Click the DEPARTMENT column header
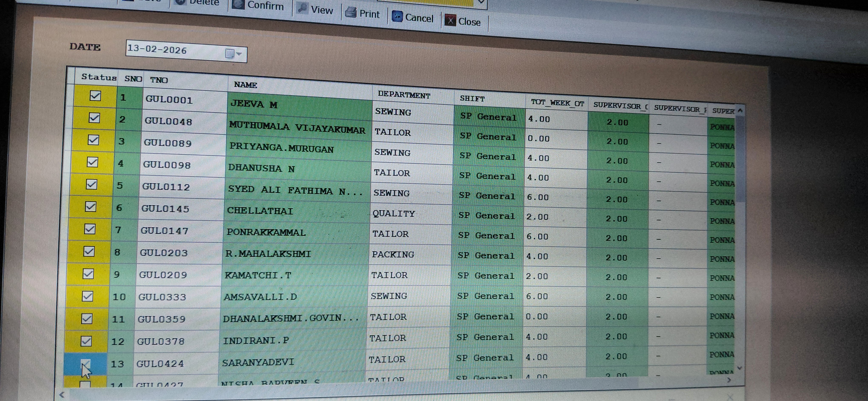 [x=404, y=95]
